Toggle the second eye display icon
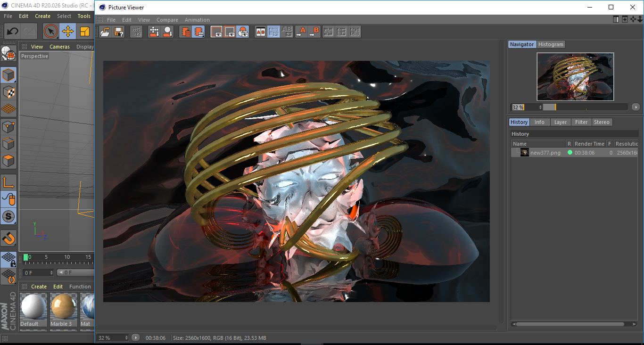 click(x=230, y=32)
